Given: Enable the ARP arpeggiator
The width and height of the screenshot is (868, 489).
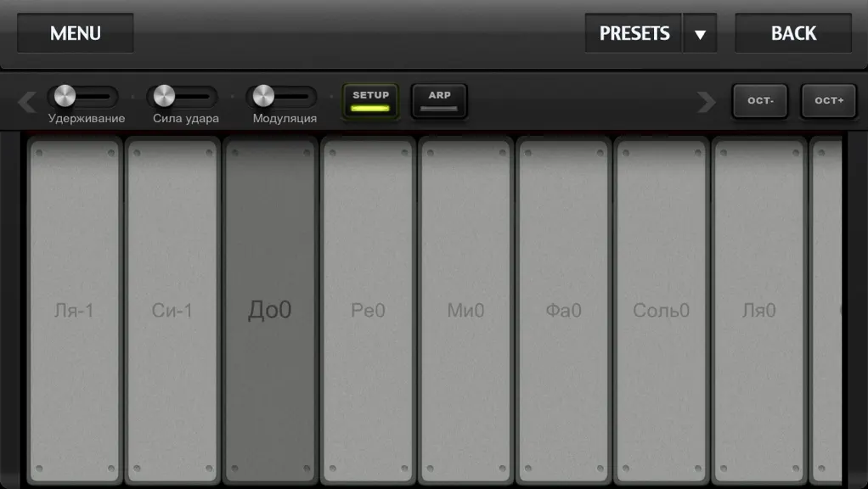Looking at the screenshot, I should (439, 101).
